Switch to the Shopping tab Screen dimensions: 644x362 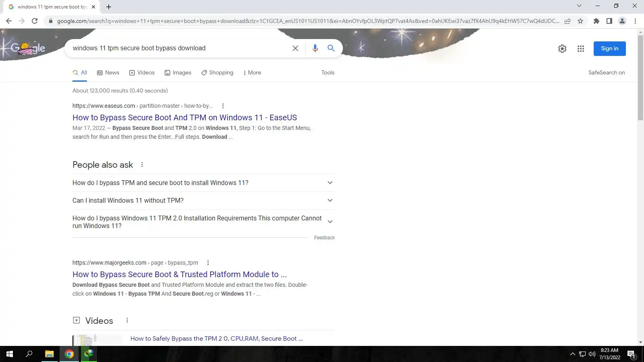pyautogui.click(x=217, y=73)
